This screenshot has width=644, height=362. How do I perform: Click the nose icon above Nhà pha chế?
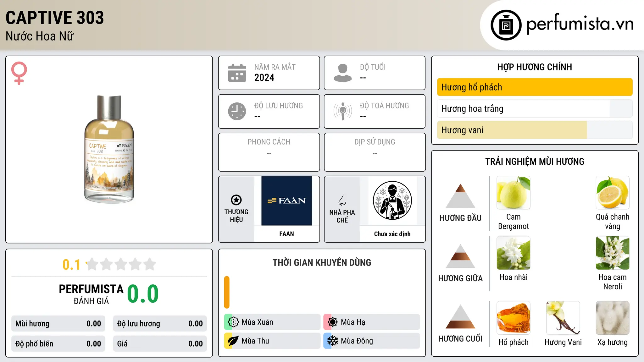(x=342, y=200)
